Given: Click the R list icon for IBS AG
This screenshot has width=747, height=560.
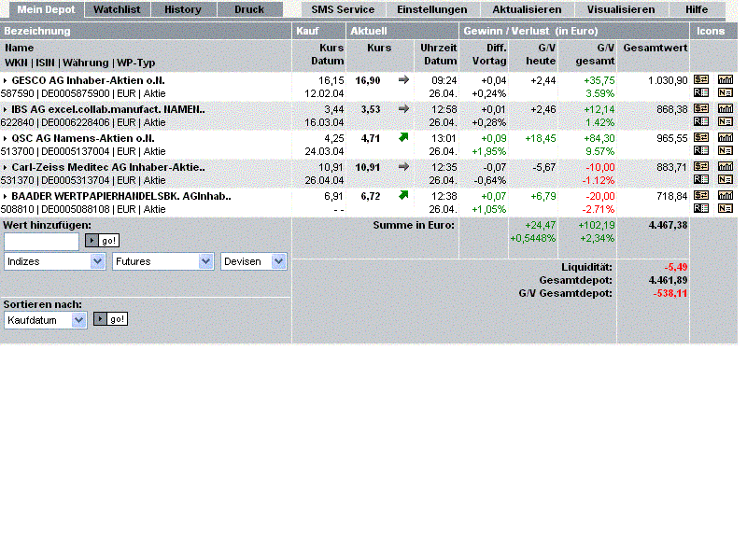Looking at the screenshot, I should (x=701, y=121).
